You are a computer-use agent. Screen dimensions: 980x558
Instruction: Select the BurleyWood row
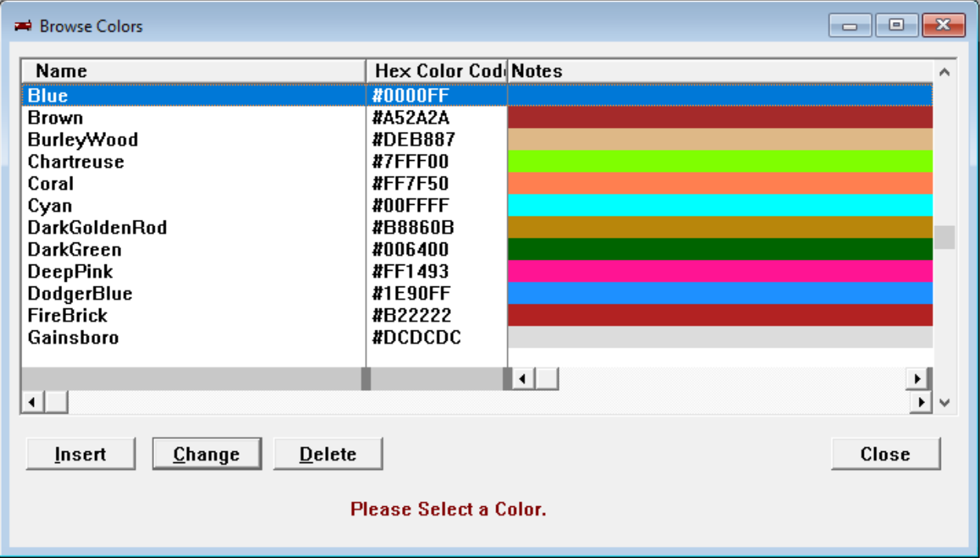click(x=477, y=140)
